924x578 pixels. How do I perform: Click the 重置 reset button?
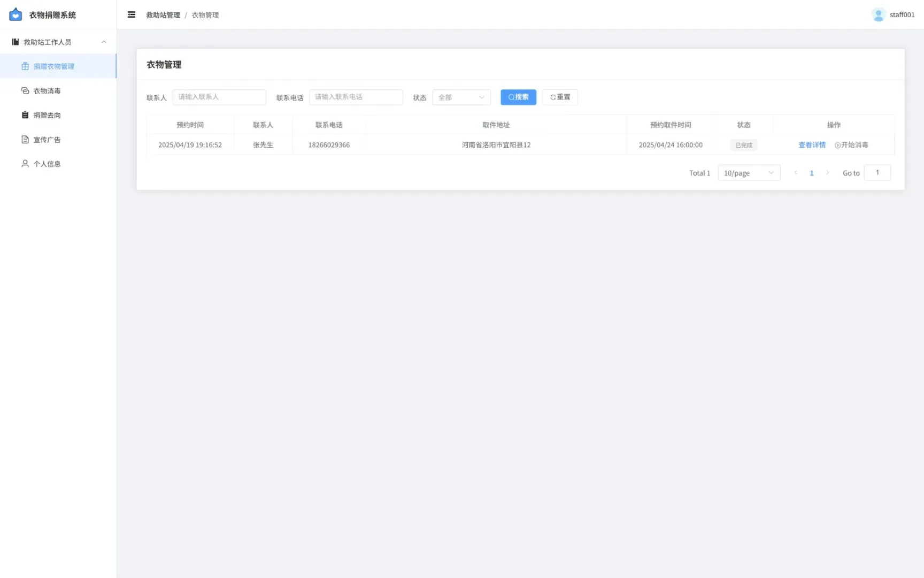(560, 97)
